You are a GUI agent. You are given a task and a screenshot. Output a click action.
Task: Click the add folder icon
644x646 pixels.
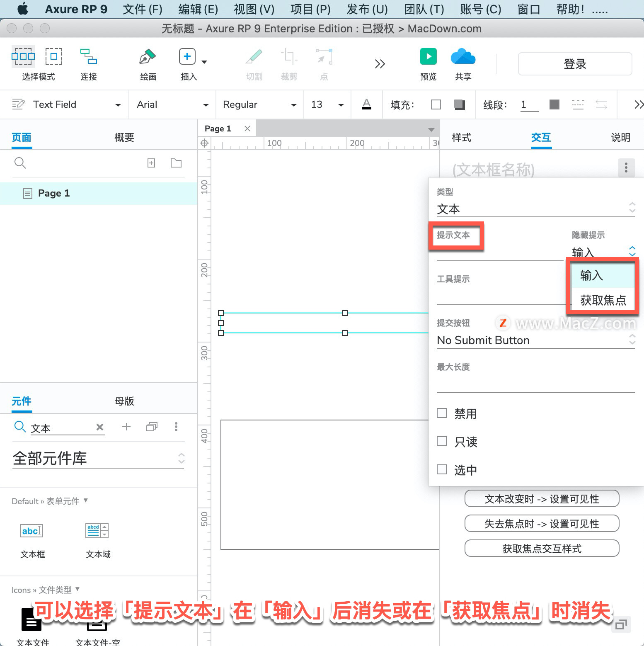click(x=176, y=163)
